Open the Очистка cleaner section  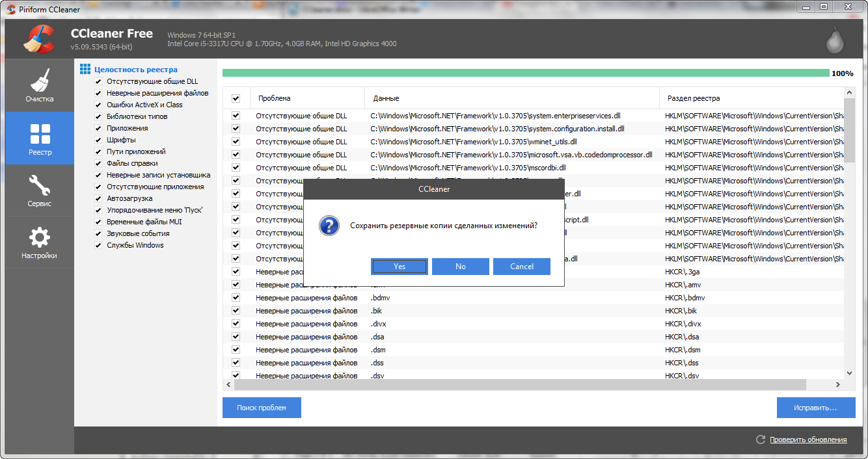point(40,85)
